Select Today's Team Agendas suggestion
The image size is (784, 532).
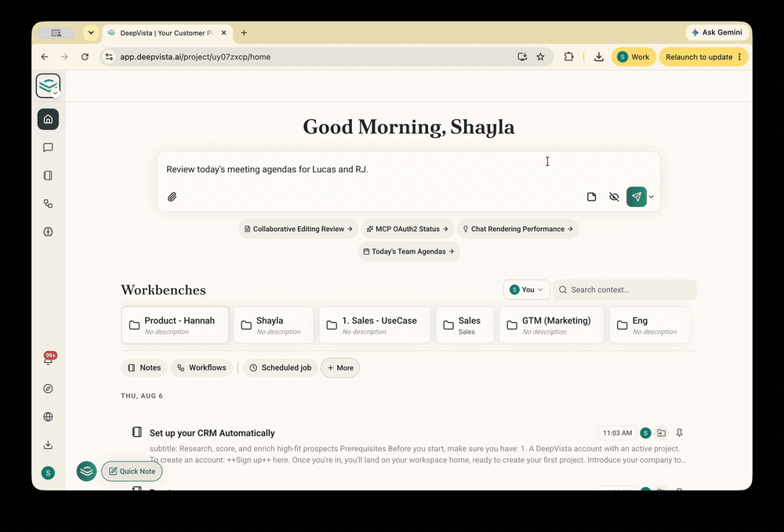(x=408, y=252)
